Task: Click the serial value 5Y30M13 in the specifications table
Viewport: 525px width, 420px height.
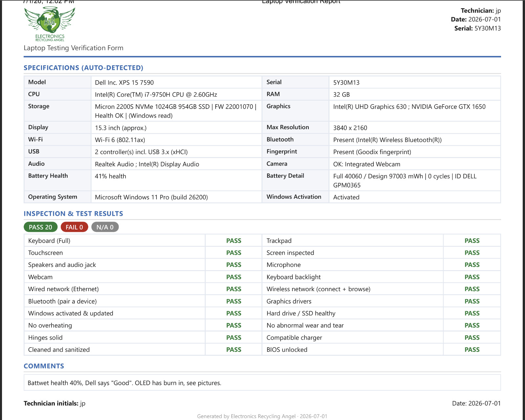Action: point(346,83)
